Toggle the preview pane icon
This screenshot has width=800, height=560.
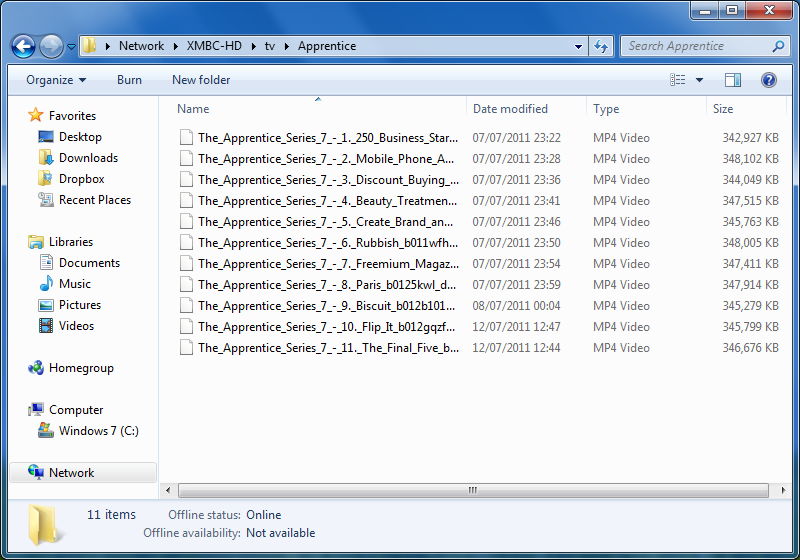733,80
